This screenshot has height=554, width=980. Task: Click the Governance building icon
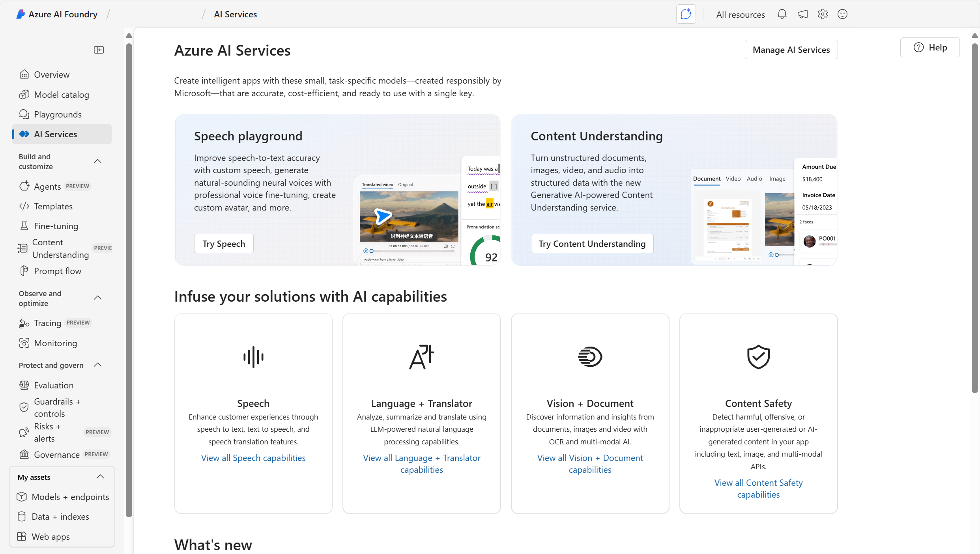tap(24, 455)
